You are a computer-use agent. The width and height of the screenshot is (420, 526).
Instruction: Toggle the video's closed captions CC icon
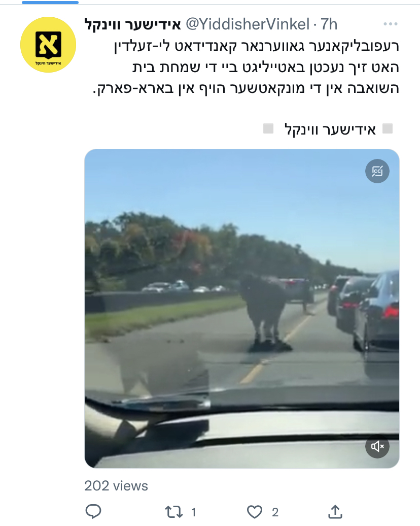377,171
